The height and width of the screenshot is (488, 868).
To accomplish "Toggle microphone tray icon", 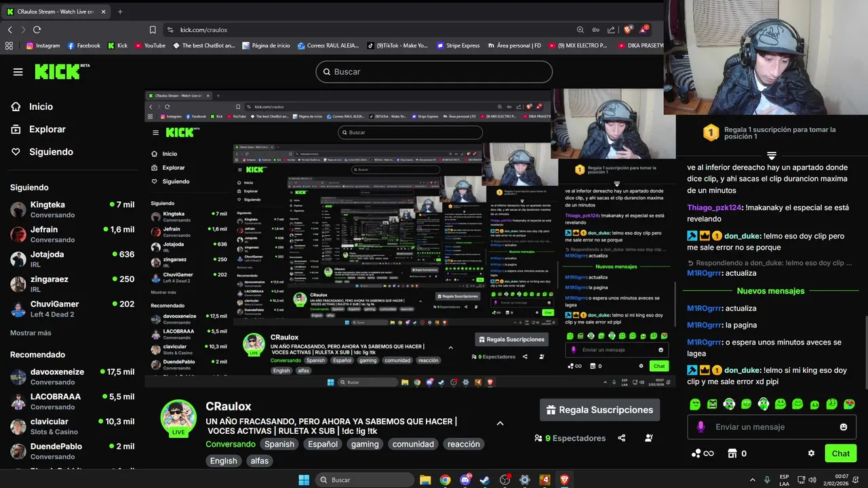I will (767, 480).
